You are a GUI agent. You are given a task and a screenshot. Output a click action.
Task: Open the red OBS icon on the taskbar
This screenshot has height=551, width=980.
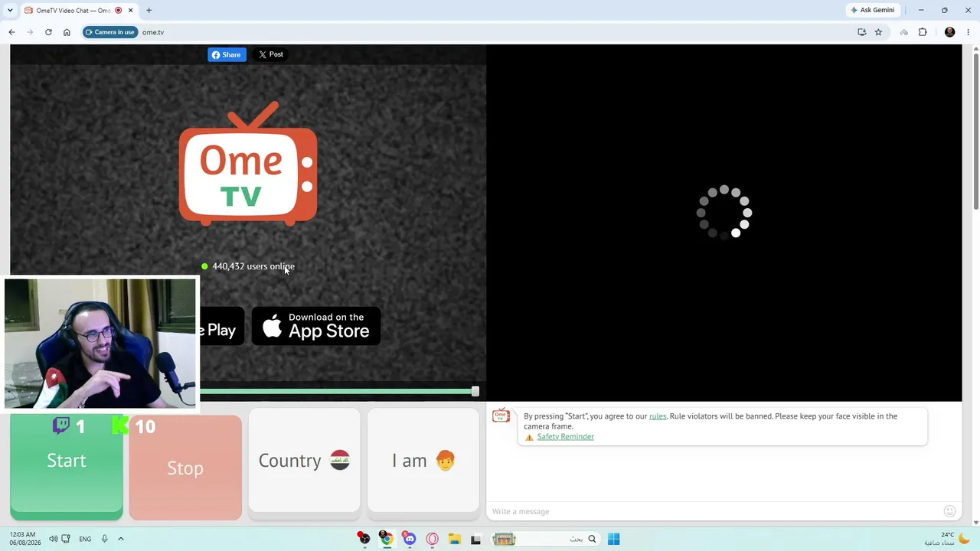(364, 540)
